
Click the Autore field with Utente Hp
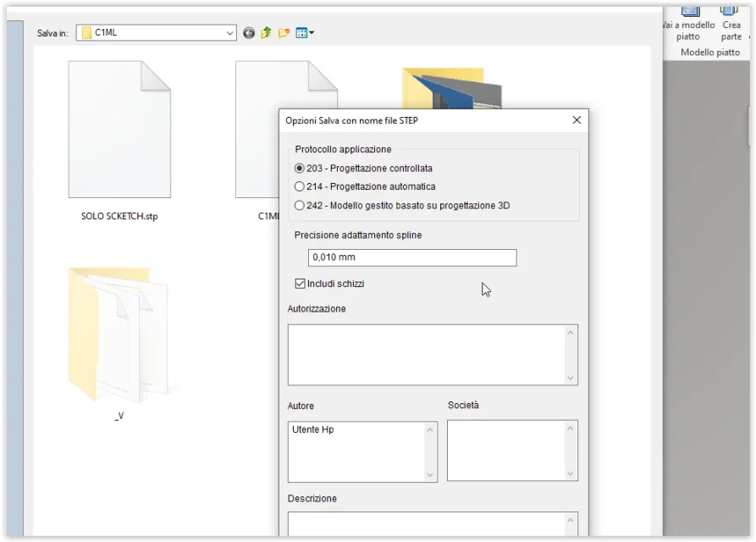point(356,452)
